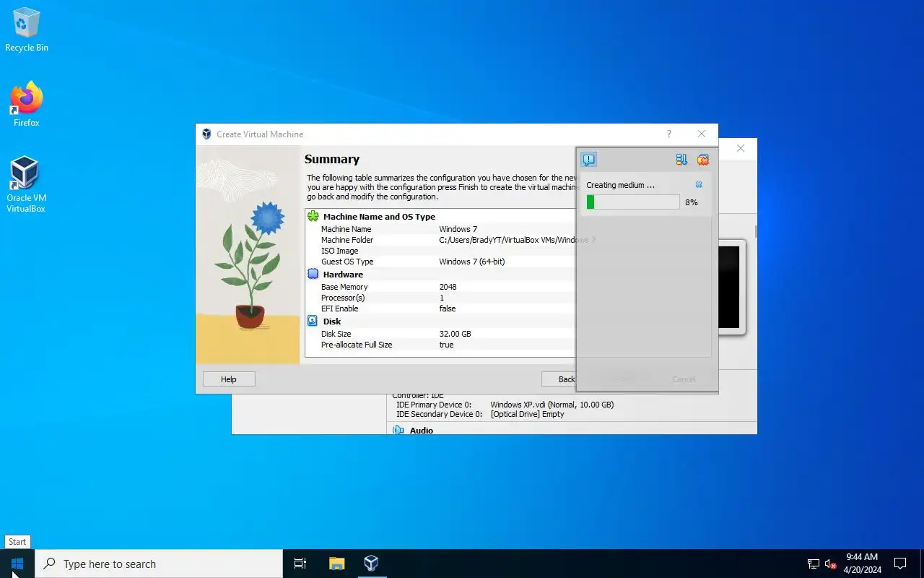Viewport: 924px width, 578px height.
Task: Open the Windows Start menu
Action: click(17, 564)
